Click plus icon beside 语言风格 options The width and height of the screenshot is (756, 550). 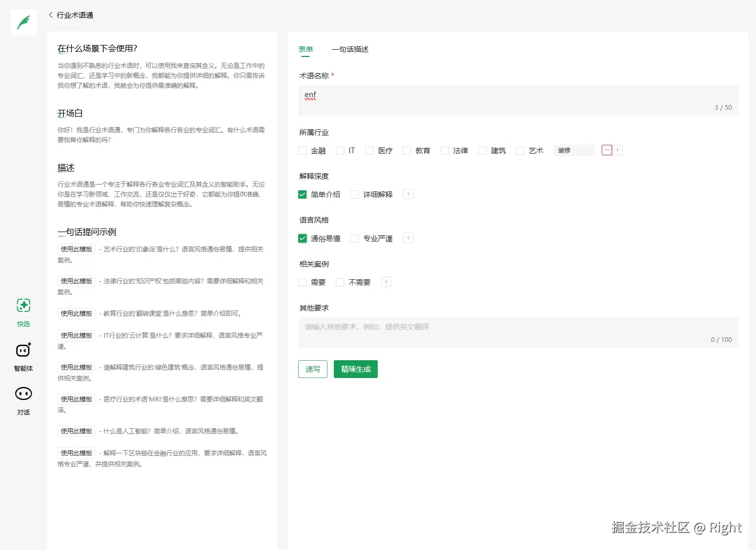(408, 238)
